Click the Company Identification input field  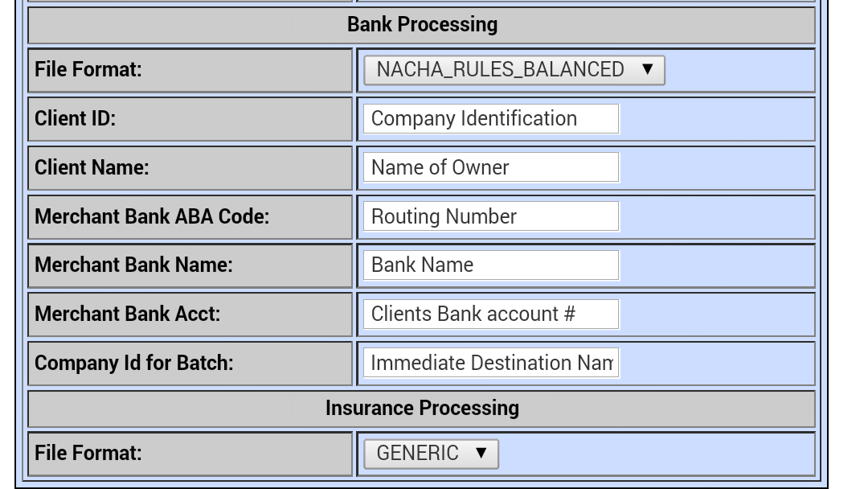[489, 118]
